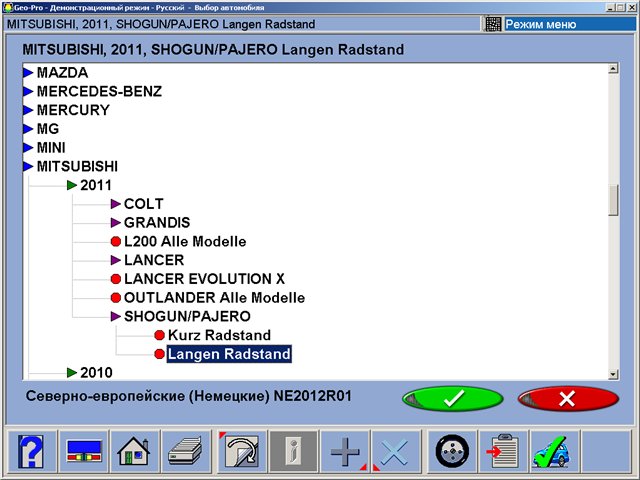Image resolution: width=640 pixels, height=480 pixels.
Task: Collapse the 2011 year green arrow
Action: click(x=72, y=185)
